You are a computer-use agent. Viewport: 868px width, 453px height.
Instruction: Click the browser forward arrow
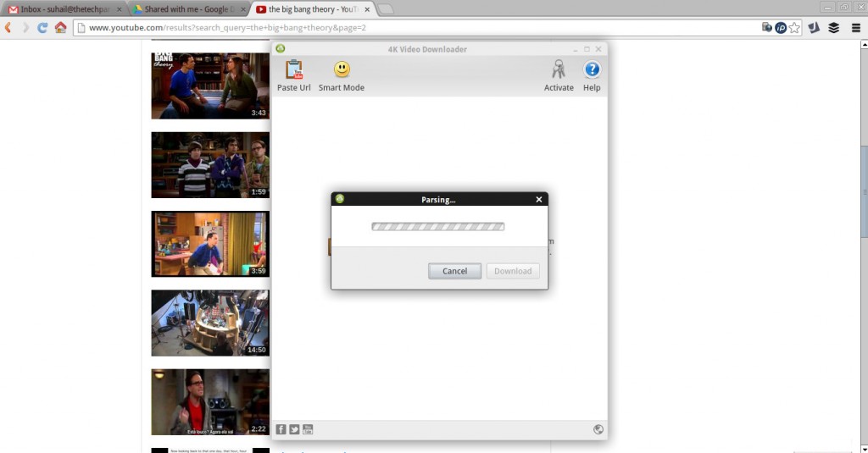point(25,28)
